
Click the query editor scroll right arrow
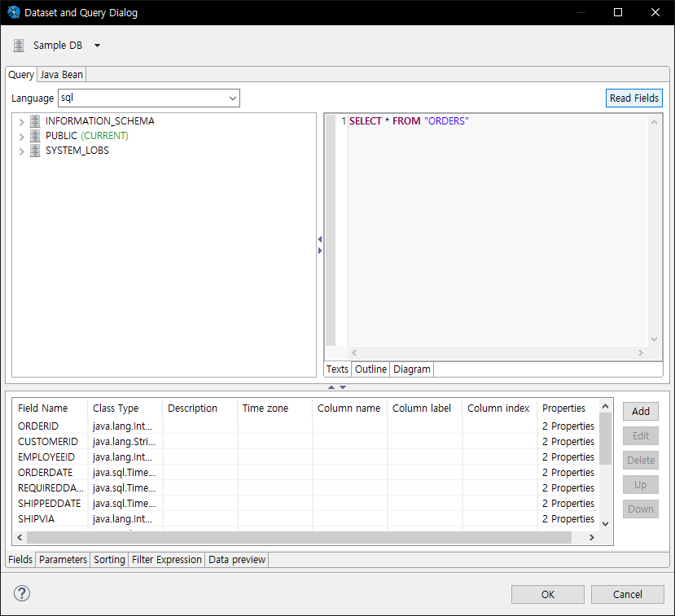(641, 352)
